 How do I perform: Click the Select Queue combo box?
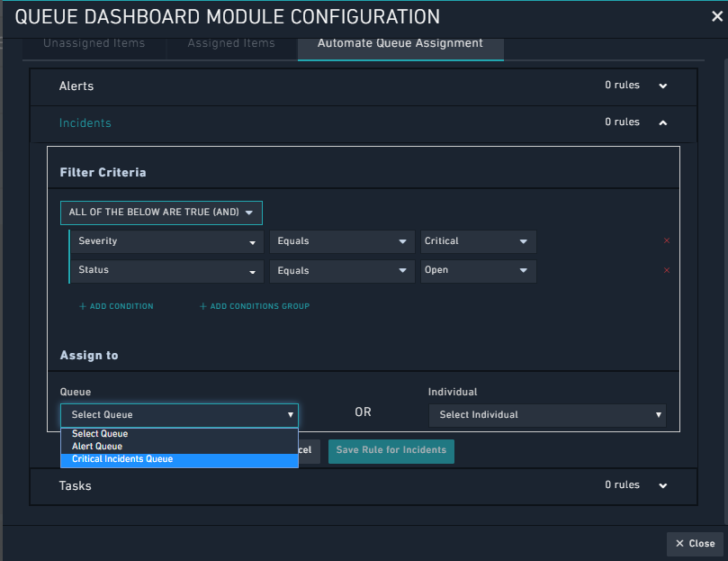click(179, 415)
